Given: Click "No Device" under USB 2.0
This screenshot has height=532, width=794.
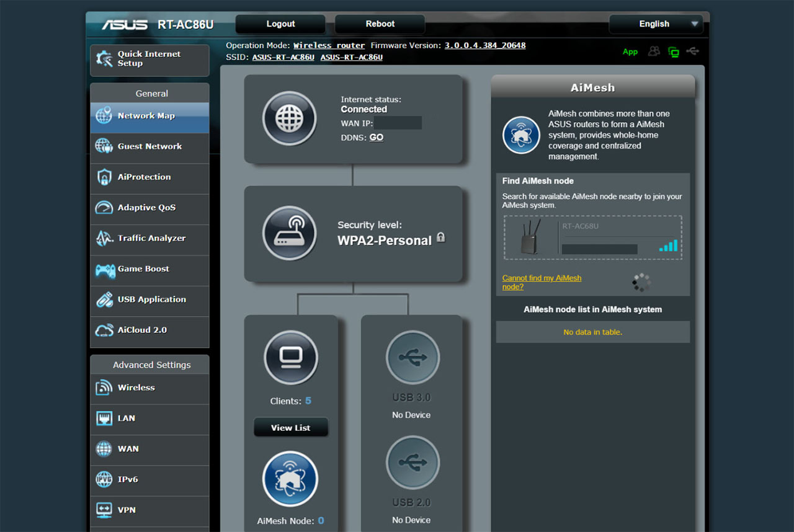Looking at the screenshot, I should click(411, 520).
